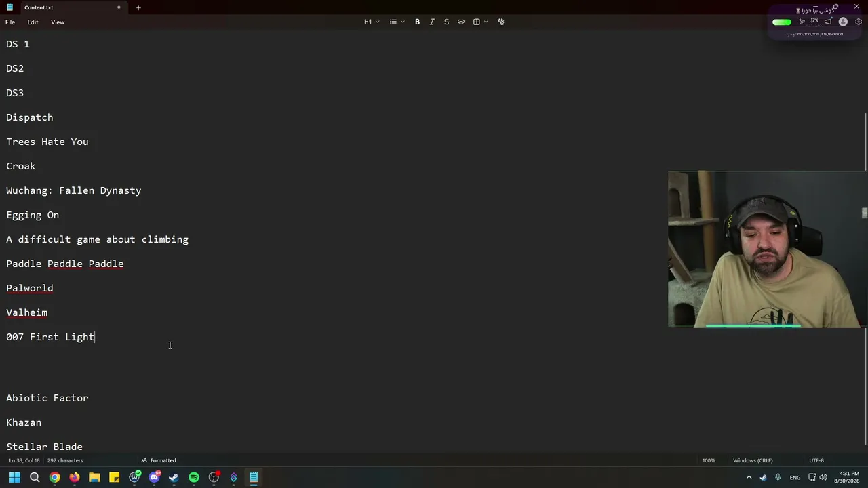Add a new tab with the plus button
Viewport: 868px width, 488px height.
click(x=138, y=7)
